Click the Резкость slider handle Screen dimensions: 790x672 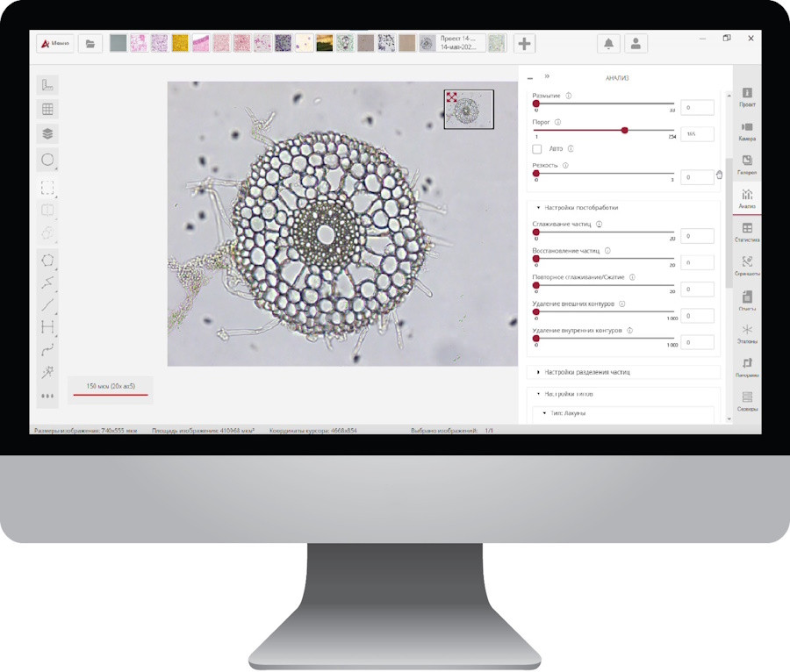(536, 173)
